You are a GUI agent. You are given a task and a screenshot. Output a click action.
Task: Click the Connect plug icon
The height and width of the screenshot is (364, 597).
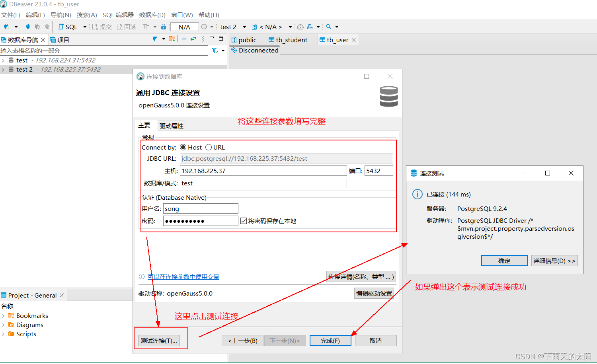pos(28,27)
